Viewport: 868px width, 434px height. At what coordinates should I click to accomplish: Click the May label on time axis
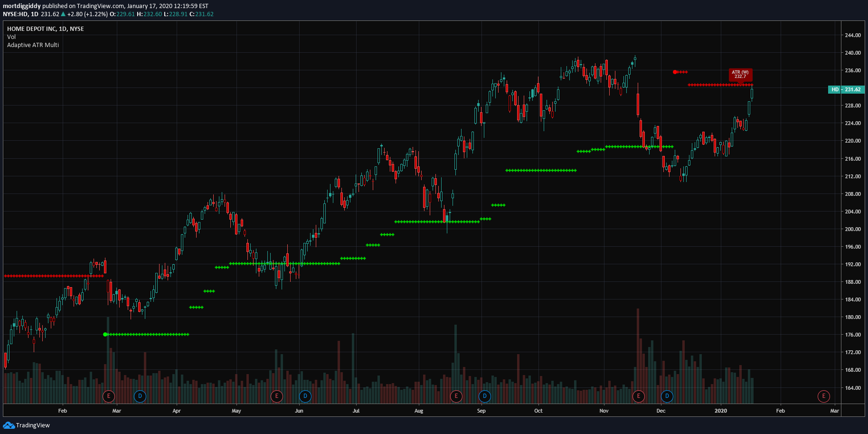click(236, 411)
